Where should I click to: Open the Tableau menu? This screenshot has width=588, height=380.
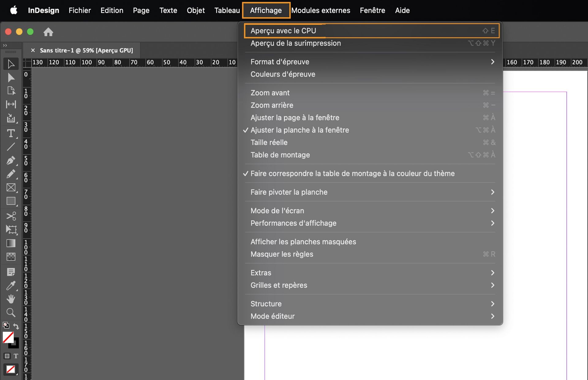227,10
